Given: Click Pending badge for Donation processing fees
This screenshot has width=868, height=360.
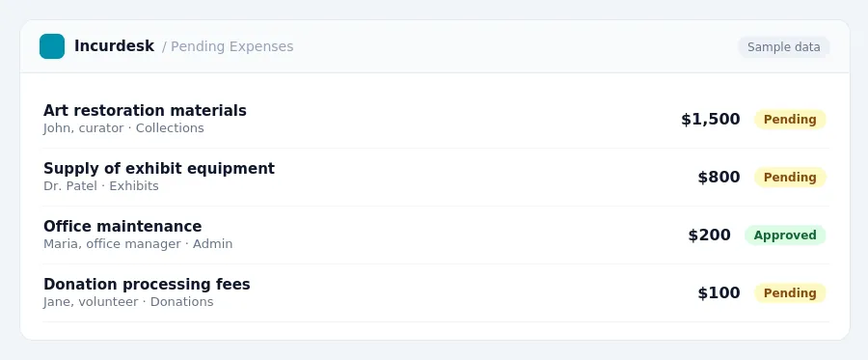Looking at the screenshot, I should click(x=790, y=293).
